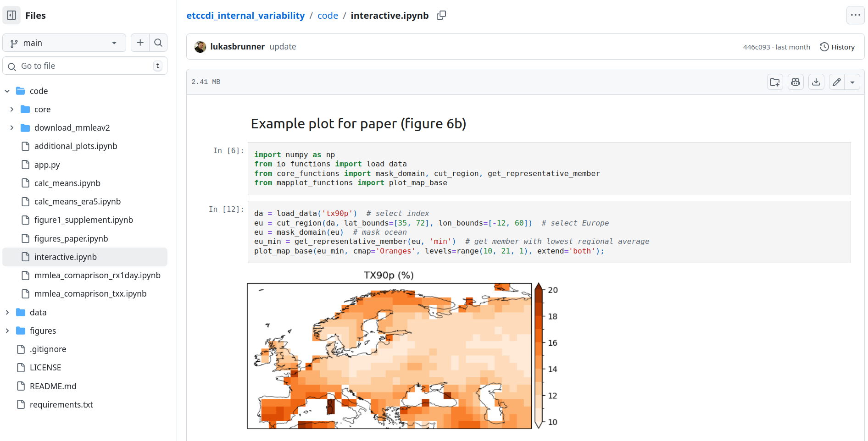Click the add file plus icon
The image size is (868, 441).
[x=140, y=43]
